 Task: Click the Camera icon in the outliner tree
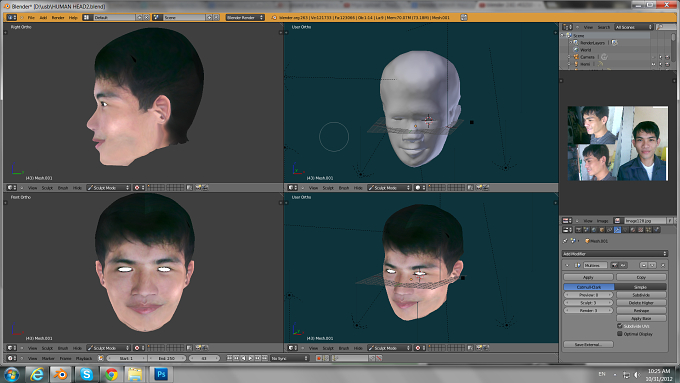pyautogui.click(x=576, y=57)
